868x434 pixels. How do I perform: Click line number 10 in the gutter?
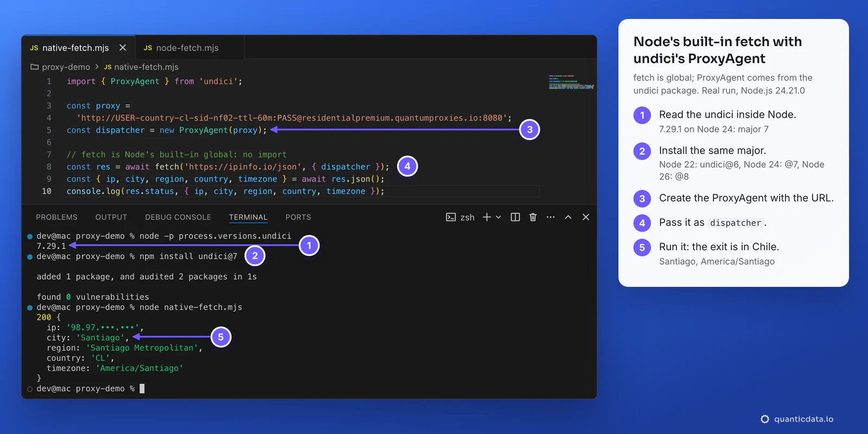[x=47, y=191]
